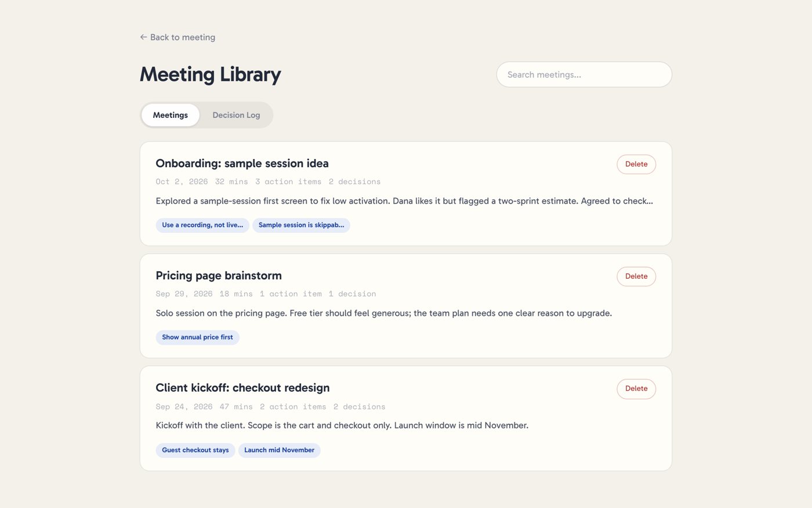Viewport: 812px width, 508px height.
Task: Click the 'Sep 24, 2026' date text
Action: [x=184, y=406]
